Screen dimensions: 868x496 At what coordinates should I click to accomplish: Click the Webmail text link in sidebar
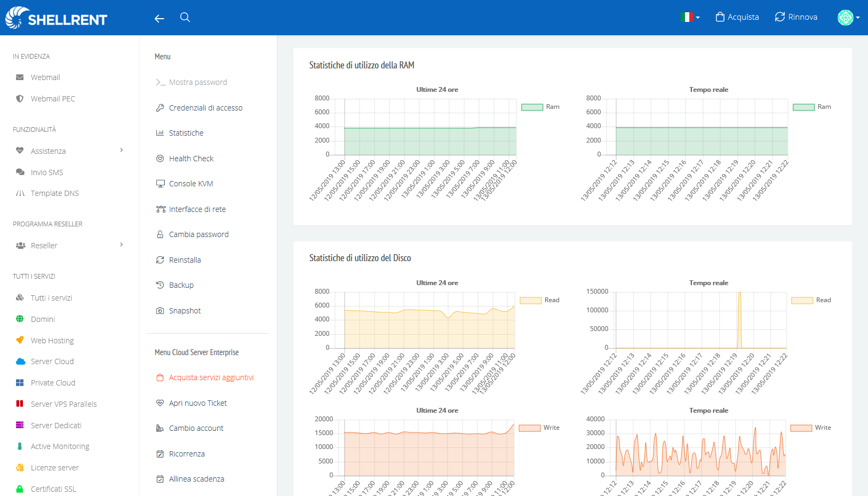45,77
